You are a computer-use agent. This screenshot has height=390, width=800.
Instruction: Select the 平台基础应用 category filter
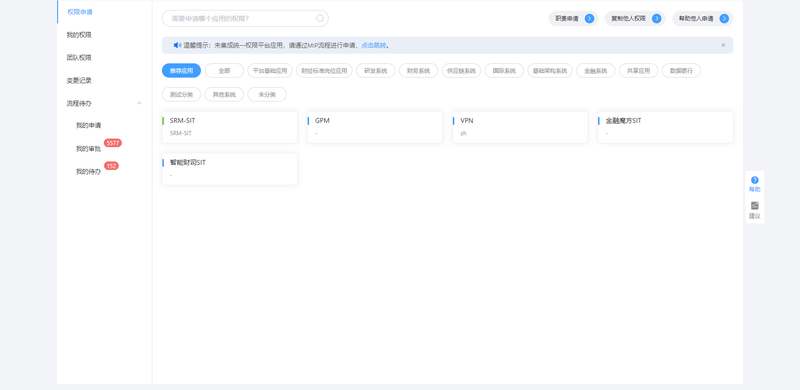point(270,70)
